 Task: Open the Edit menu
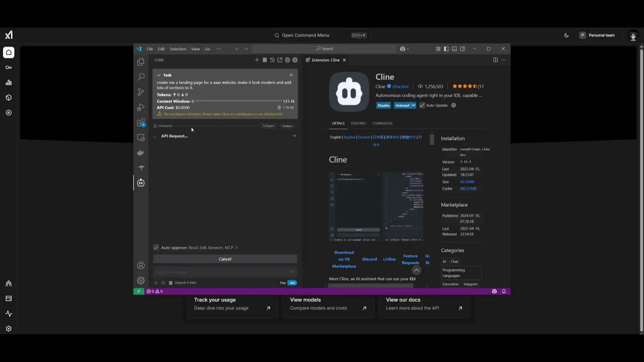(161, 49)
